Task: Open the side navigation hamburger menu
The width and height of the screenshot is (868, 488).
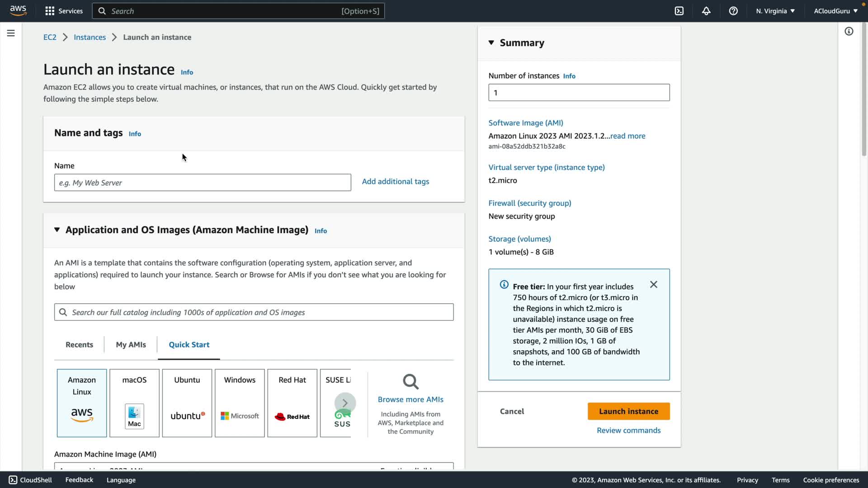Action: 11,33
